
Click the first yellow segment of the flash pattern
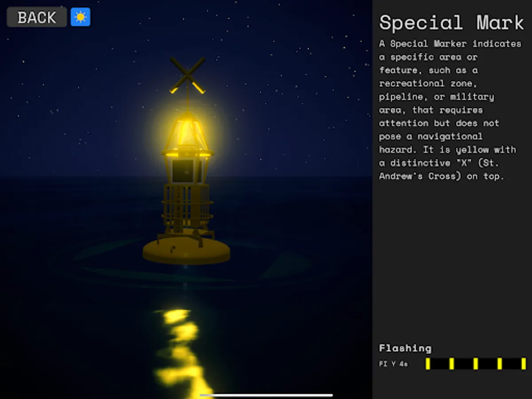pyautogui.click(x=428, y=364)
